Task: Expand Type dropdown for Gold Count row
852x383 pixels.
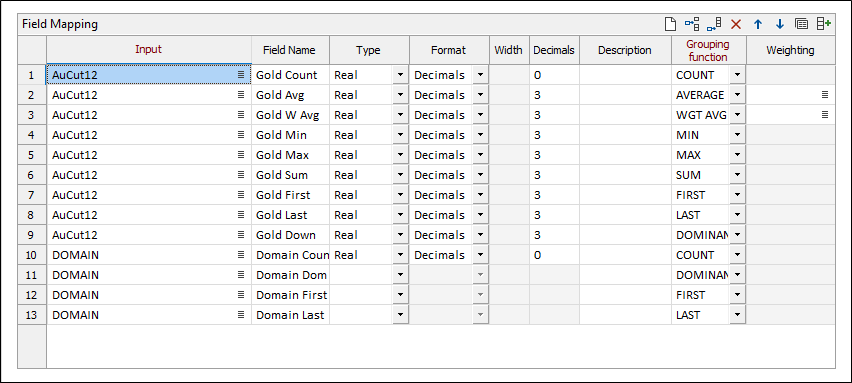Action: tap(400, 75)
